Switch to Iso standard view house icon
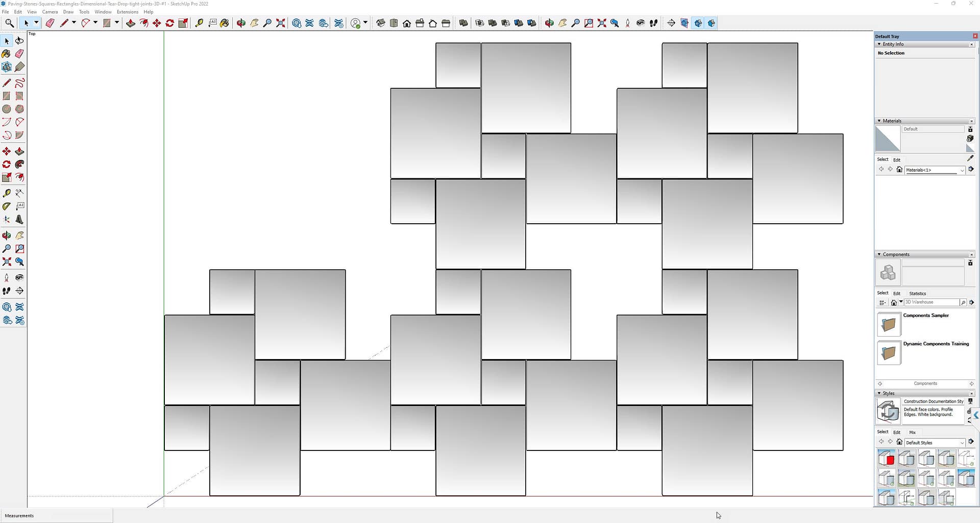Image resolution: width=980 pixels, height=523 pixels. 381,23
